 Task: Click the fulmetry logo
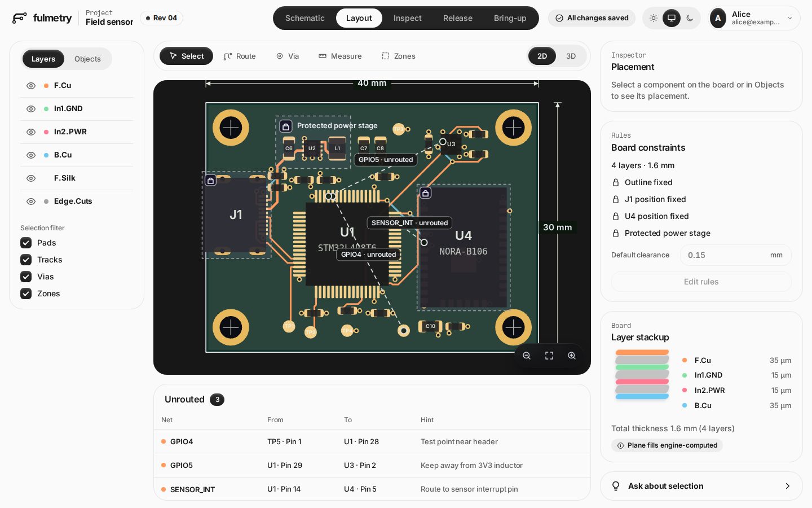pos(42,18)
